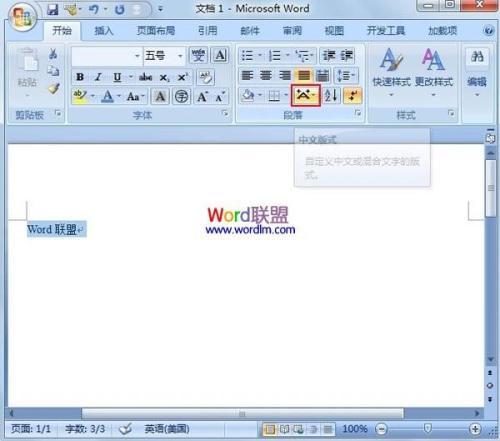Viewport: 500px width, 441px height.
Task: Apply character shading
Action: click(160, 97)
